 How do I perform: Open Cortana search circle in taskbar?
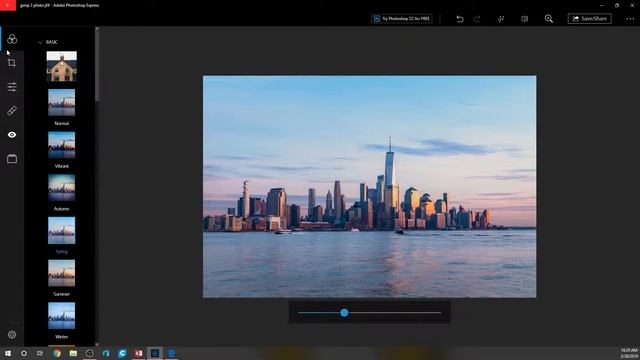(24, 353)
